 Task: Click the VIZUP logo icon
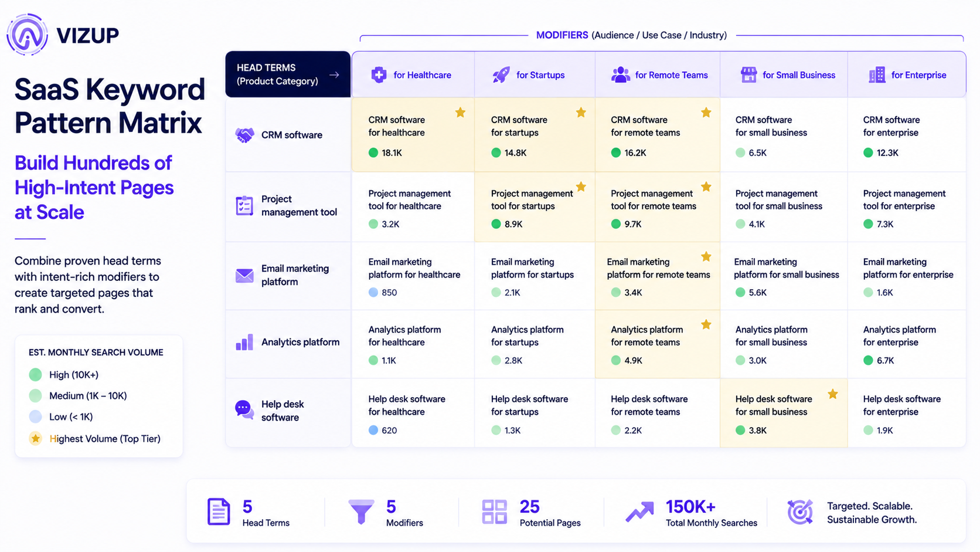27,35
